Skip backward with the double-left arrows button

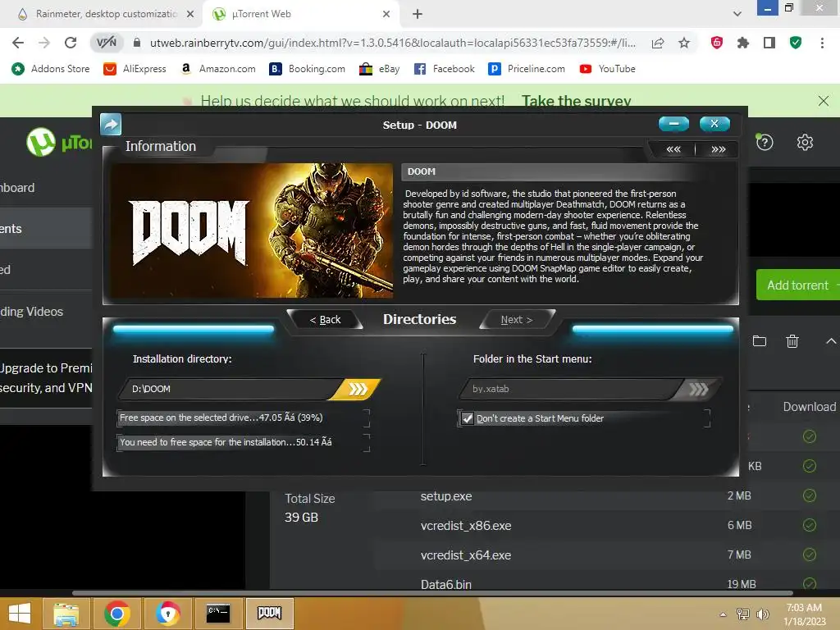tap(673, 149)
